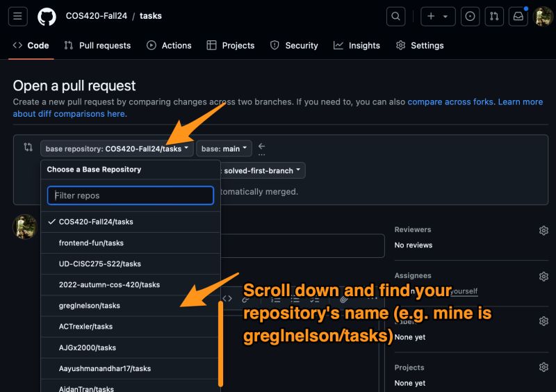556x392 pixels.
Task: Switch to the Code tab
Action: click(x=31, y=45)
